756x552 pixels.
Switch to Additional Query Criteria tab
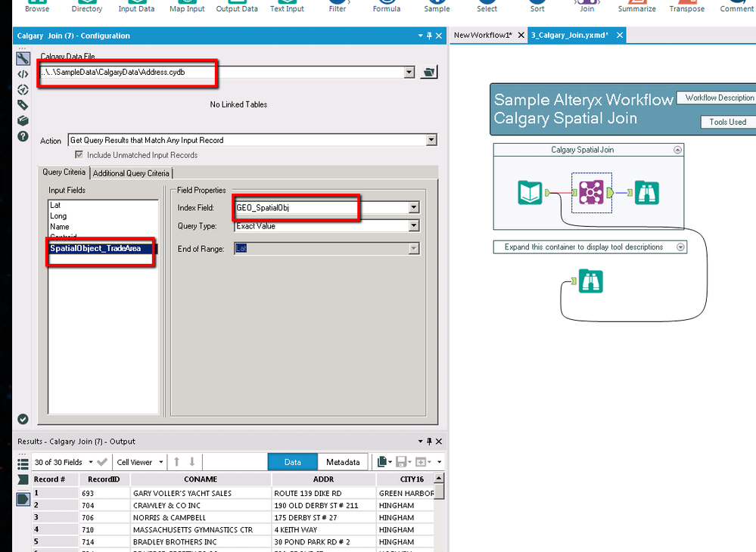pos(131,173)
